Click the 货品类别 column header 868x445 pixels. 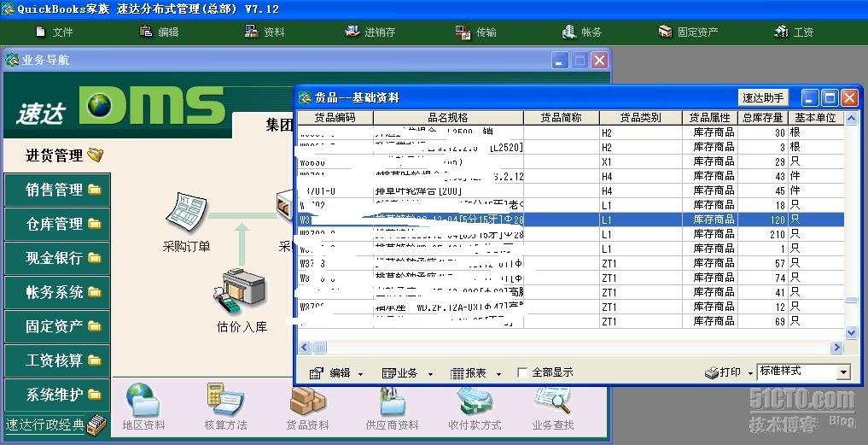click(x=640, y=118)
